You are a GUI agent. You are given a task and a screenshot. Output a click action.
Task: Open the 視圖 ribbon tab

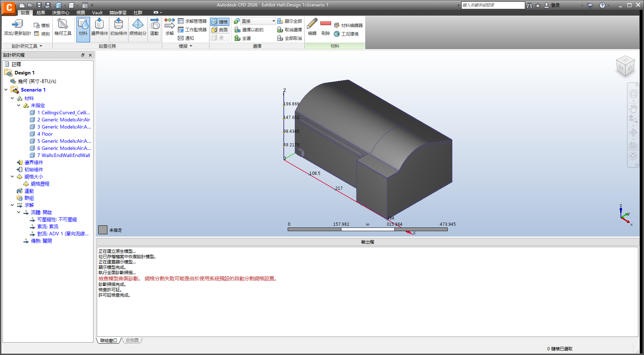(x=81, y=13)
